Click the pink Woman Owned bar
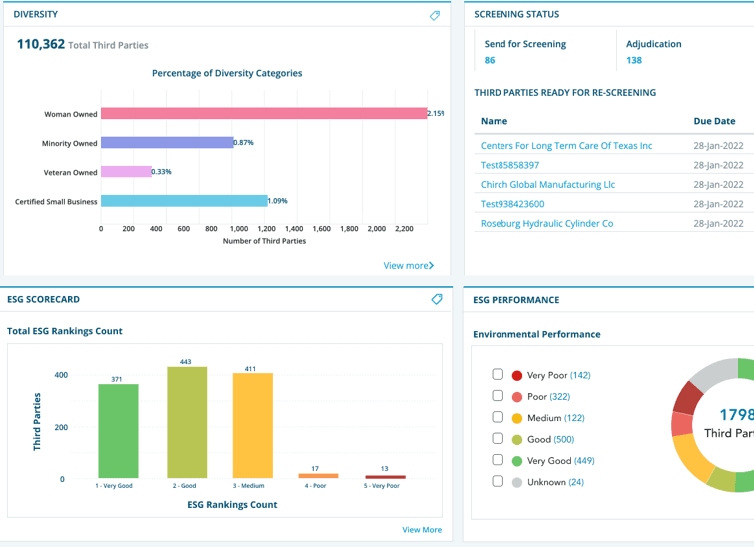The height and width of the screenshot is (547, 754). tap(264, 114)
